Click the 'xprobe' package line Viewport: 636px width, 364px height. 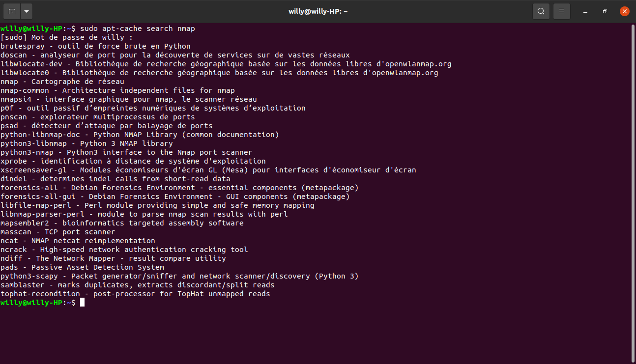pos(133,161)
